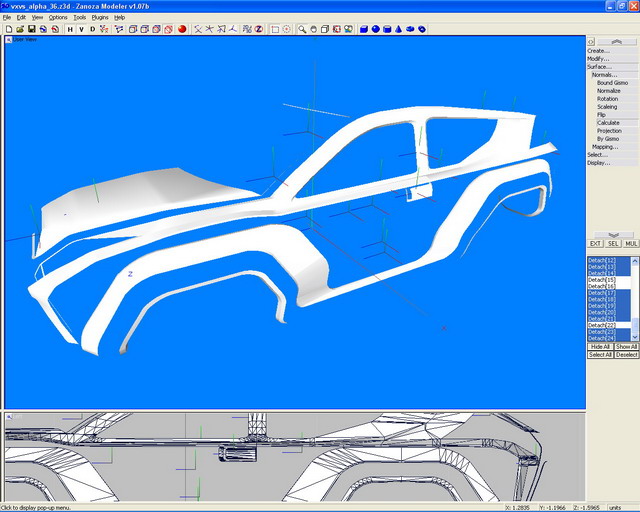Expand the Display... command group
The height and width of the screenshot is (512, 640).
tap(598, 163)
